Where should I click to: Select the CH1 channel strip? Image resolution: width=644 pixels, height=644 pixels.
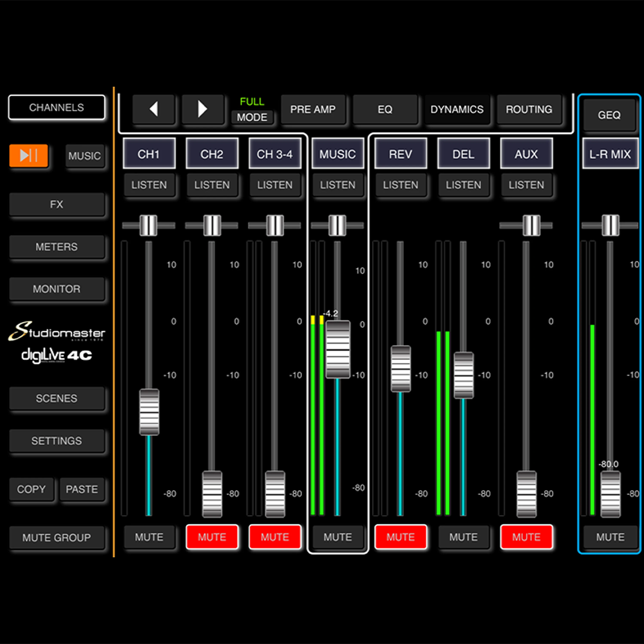click(x=149, y=154)
